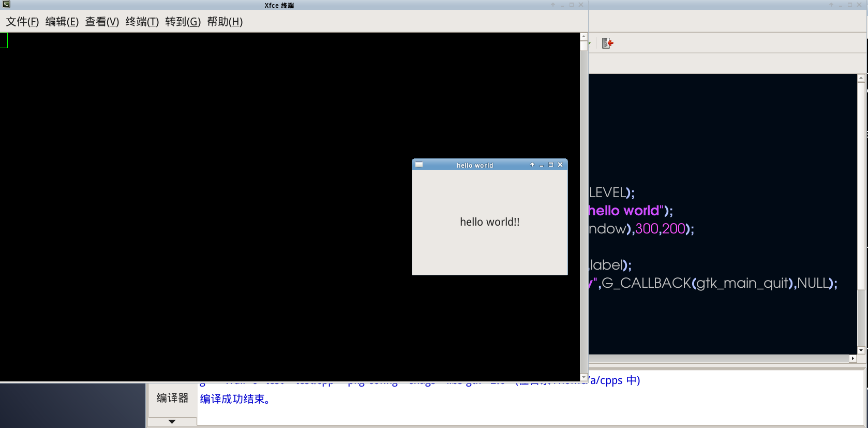Screen dimensions: 868x428
Task: Click the code editor's horizontal scroll right arrow
Action: [x=853, y=358]
